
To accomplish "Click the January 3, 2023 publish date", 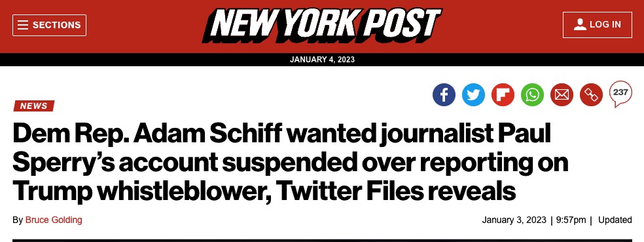I will (x=514, y=220).
